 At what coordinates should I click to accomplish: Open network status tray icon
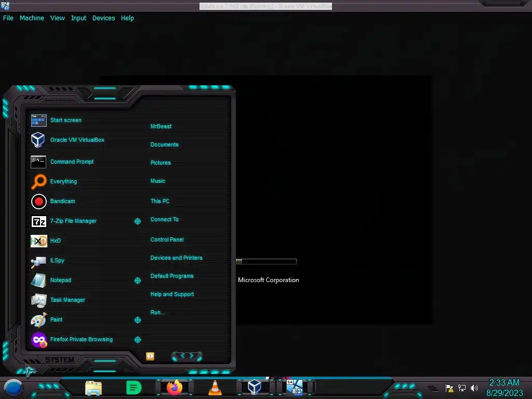(462, 388)
